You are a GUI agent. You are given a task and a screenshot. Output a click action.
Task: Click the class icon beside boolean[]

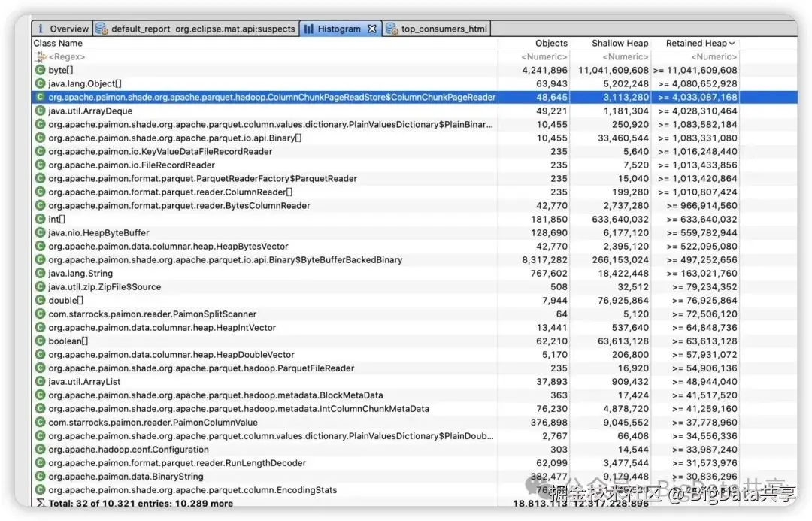(40, 341)
